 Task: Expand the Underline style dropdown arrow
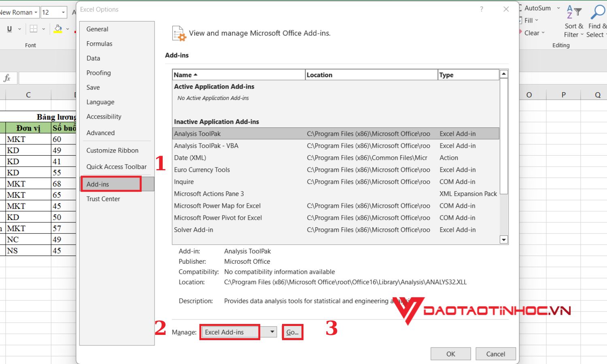coord(19,29)
